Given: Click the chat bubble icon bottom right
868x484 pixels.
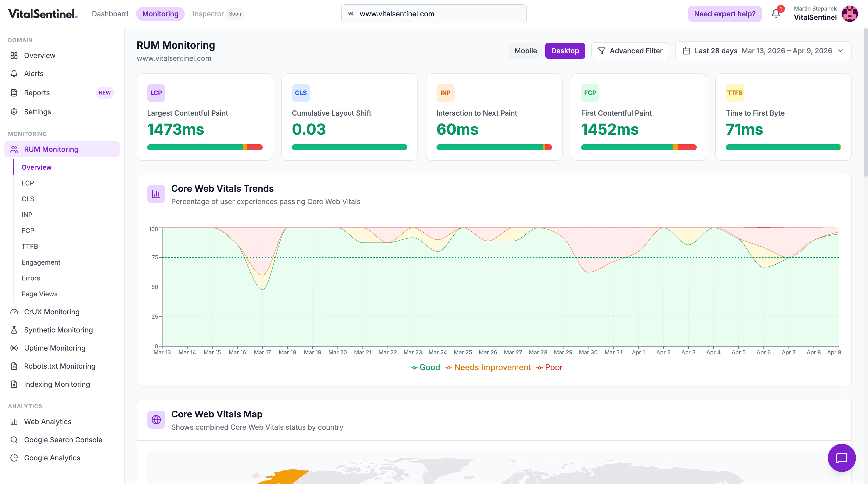Looking at the screenshot, I should pyautogui.click(x=842, y=458).
